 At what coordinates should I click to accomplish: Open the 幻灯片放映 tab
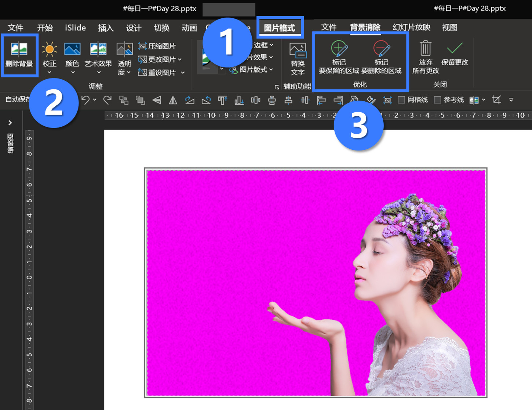tap(411, 28)
